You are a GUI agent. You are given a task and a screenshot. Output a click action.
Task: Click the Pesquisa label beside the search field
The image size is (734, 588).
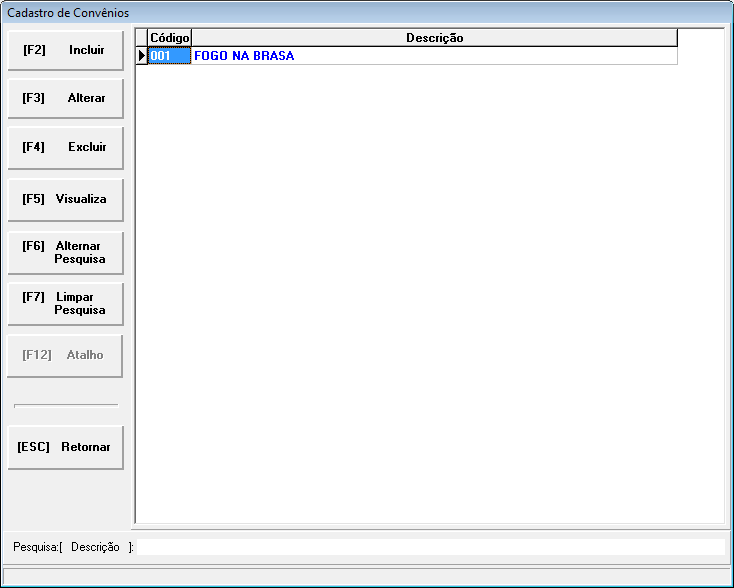tap(35, 547)
